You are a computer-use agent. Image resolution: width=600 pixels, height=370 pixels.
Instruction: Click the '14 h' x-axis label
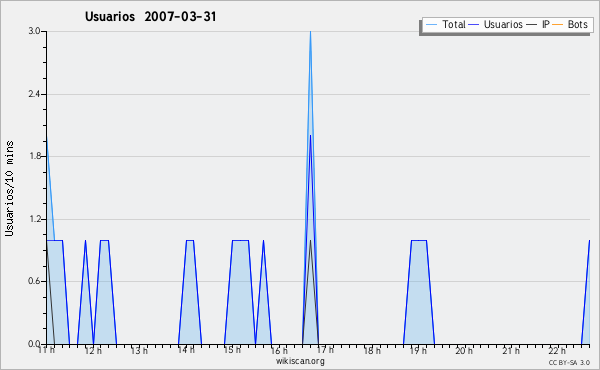pyautogui.click(x=186, y=350)
